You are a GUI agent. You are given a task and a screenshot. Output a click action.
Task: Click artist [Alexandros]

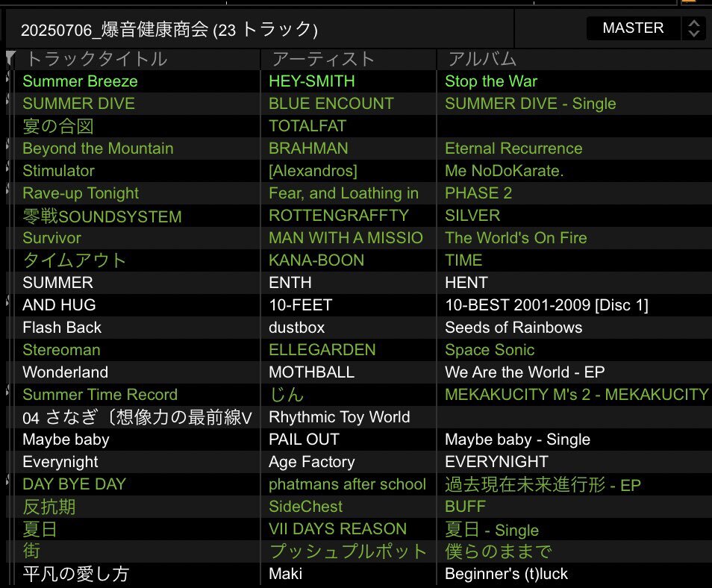313,171
